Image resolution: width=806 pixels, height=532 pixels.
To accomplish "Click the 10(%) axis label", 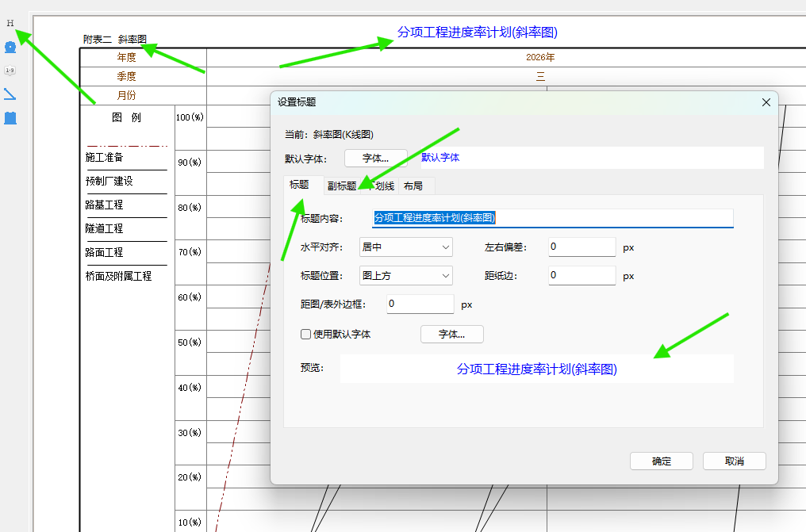I will [190, 522].
